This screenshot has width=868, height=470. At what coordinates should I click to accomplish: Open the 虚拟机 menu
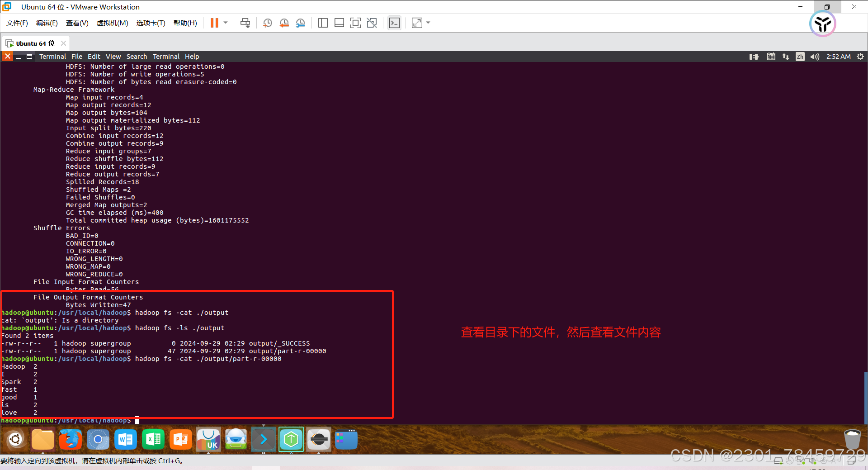[112, 23]
